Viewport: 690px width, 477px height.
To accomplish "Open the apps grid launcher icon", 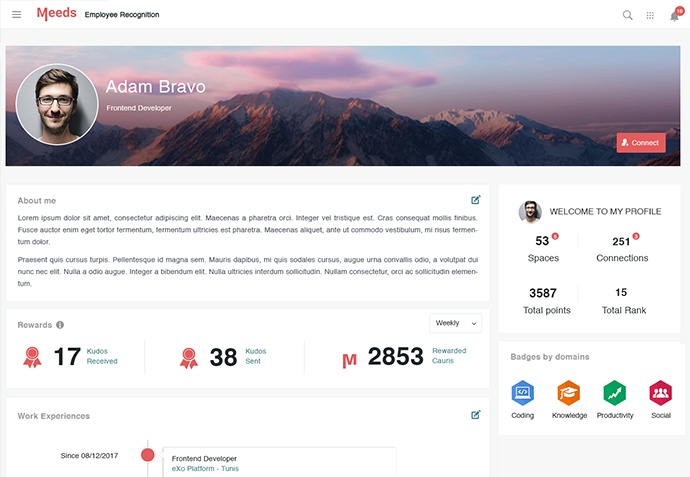I will tap(650, 16).
